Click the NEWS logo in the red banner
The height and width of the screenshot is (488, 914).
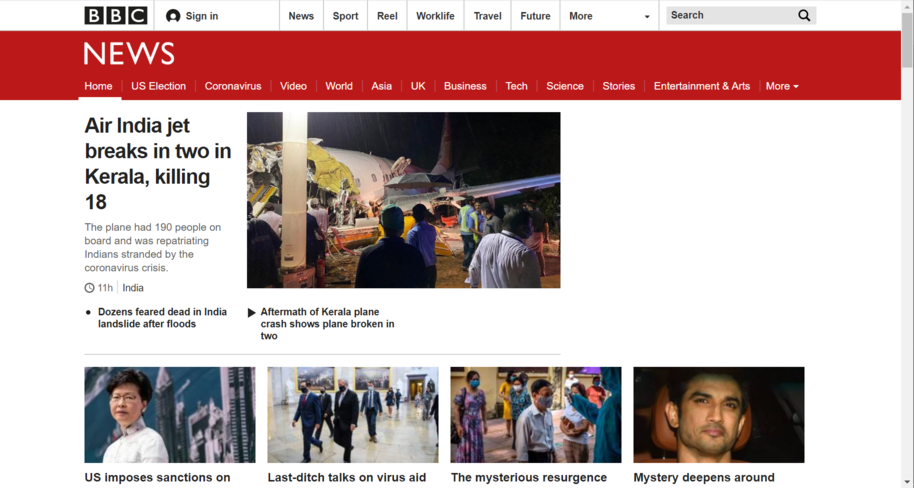click(x=129, y=54)
